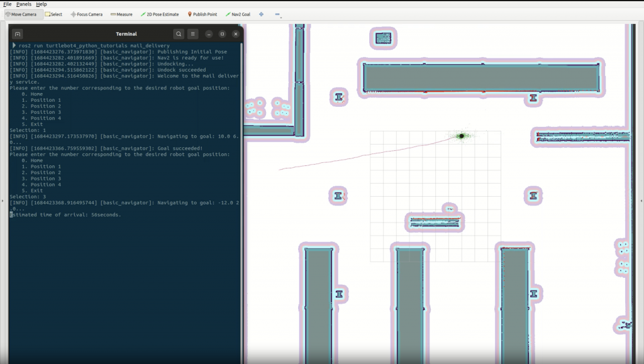Open the Help menu
The width and height of the screenshot is (644, 364).
click(x=40, y=3)
